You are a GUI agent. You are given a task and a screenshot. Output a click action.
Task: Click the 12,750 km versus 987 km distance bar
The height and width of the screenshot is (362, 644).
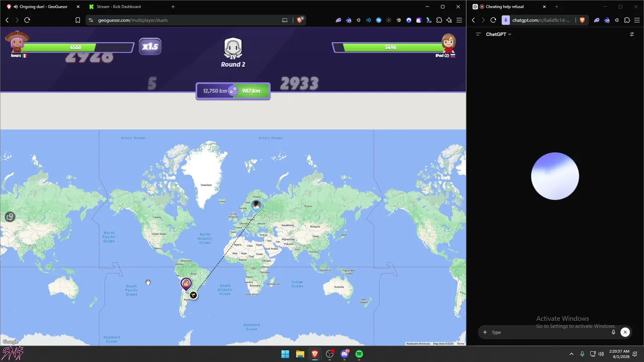point(233,91)
